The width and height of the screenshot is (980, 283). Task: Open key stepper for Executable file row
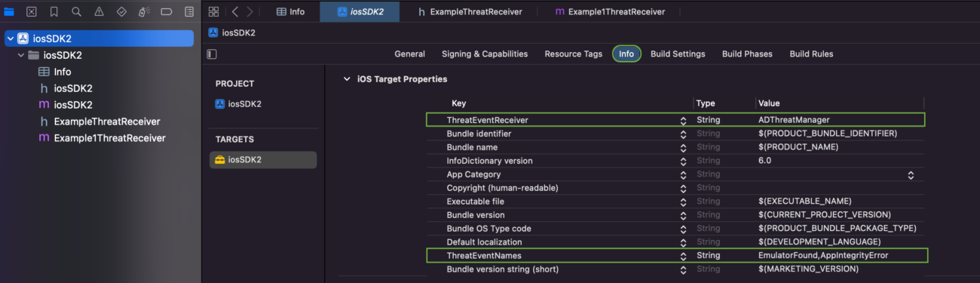click(x=683, y=201)
